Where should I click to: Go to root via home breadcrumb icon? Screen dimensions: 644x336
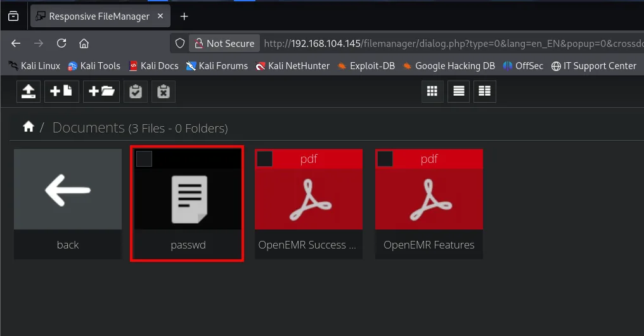(x=29, y=127)
